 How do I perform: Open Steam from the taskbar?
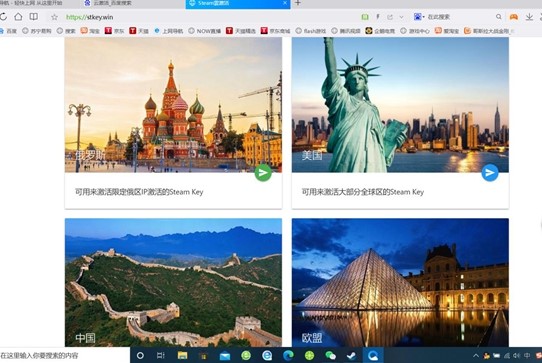tap(352, 355)
